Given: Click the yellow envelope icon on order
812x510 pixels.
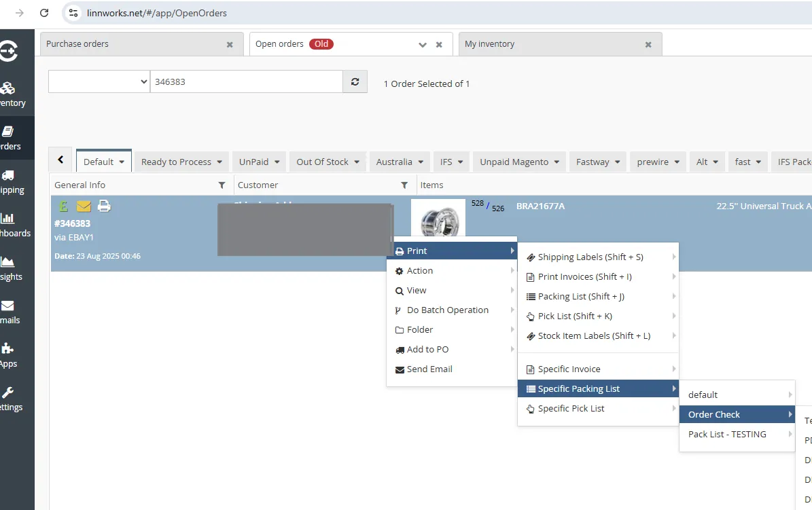Looking at the screenshot, I should click(x=84, y=206).
